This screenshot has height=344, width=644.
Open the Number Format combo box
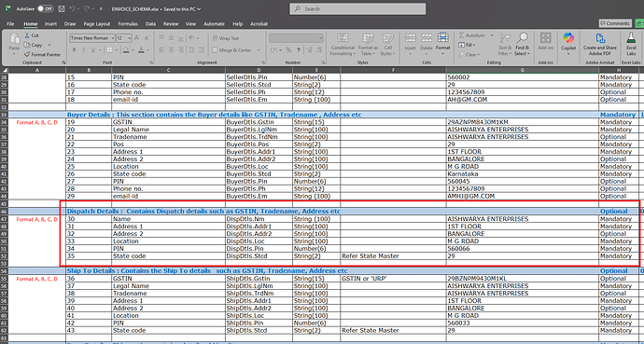pyautogui.click(x=296, y=38)
